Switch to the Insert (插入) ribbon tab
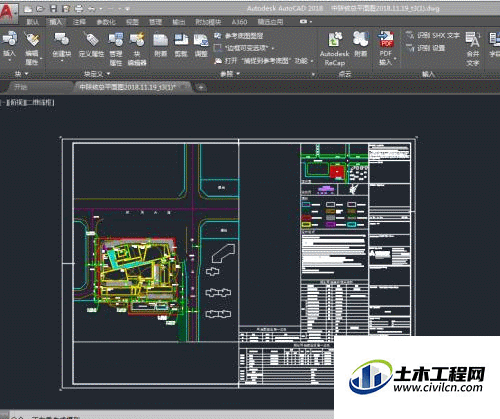The height and width of the screenshot is (419, 500). pos(56,22)
